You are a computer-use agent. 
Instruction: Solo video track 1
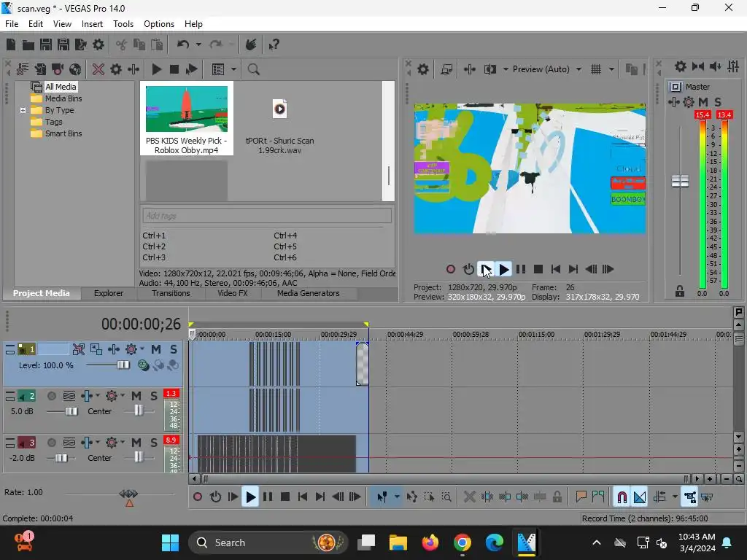(x=174, y=349)
